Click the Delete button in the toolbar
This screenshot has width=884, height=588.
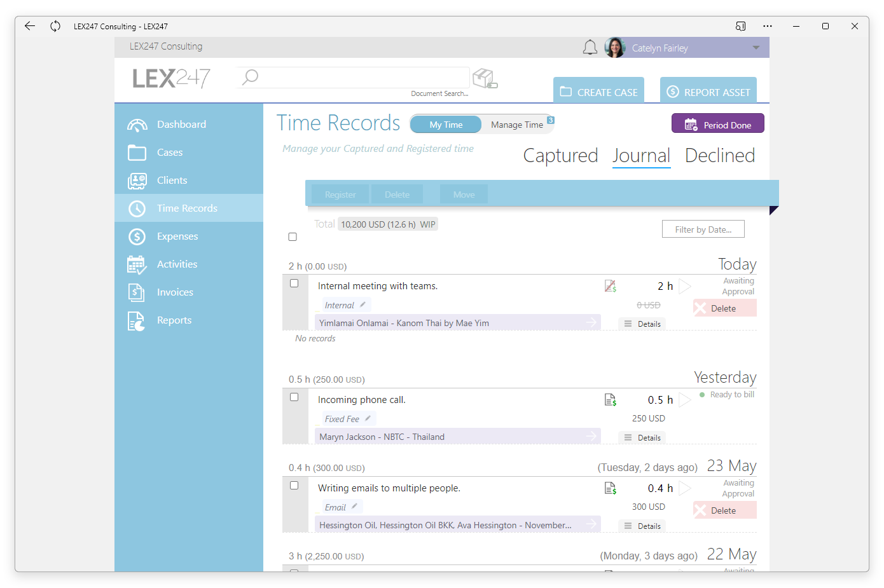[x=397, y=195]
